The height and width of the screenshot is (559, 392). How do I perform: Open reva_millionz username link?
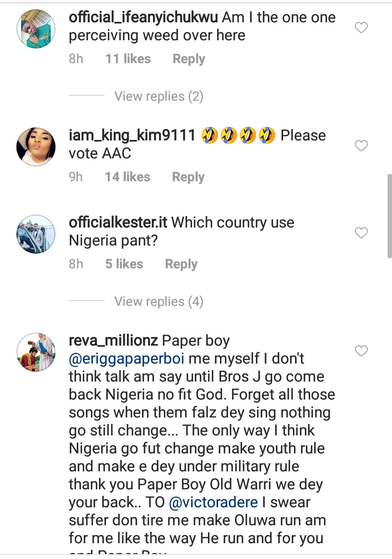(113, 341)
